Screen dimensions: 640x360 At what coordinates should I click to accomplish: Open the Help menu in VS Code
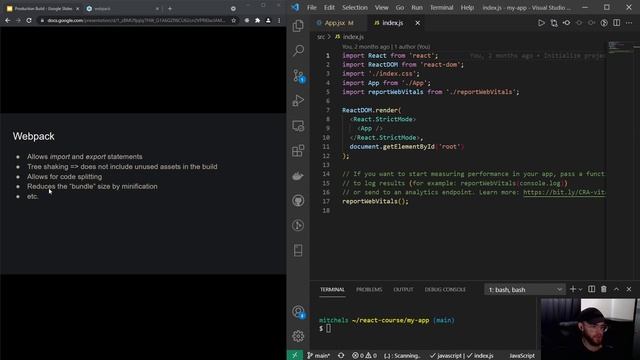pyautogui.click(x=467, y=7)
